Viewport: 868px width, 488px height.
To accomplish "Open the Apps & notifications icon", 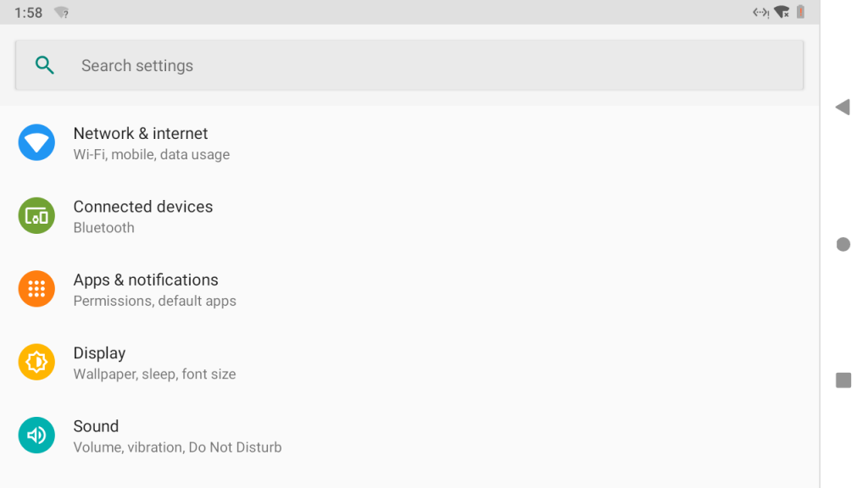I will 36,288.
